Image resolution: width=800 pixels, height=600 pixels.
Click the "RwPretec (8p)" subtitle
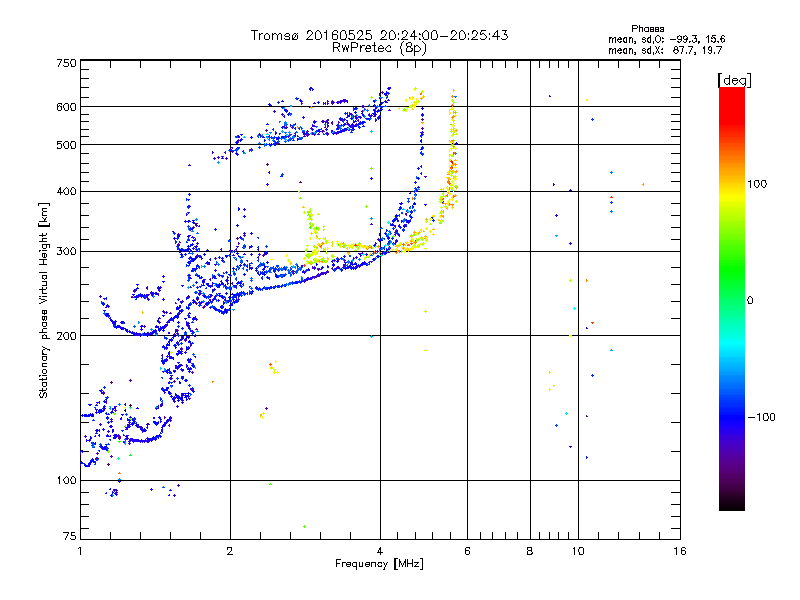379,48
